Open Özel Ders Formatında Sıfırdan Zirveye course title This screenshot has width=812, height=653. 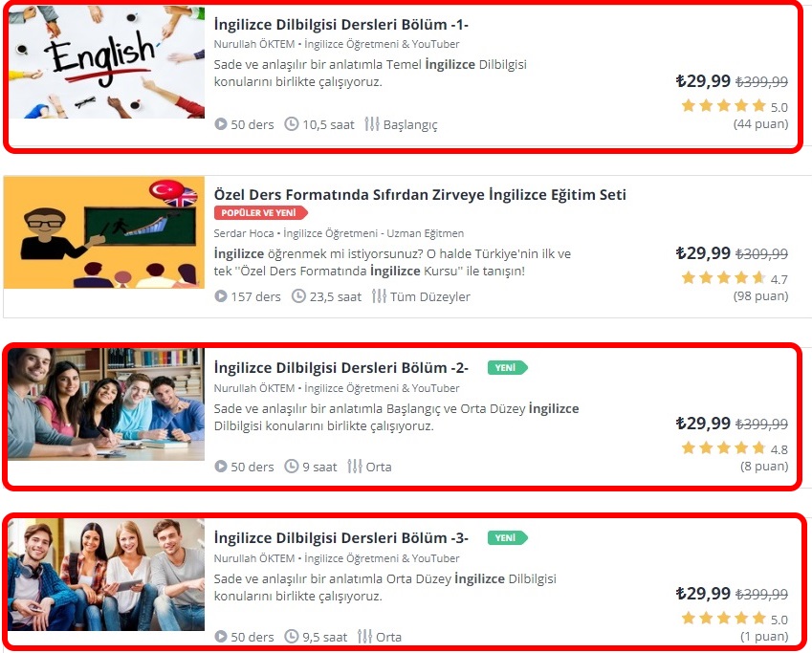pos(420,195)
